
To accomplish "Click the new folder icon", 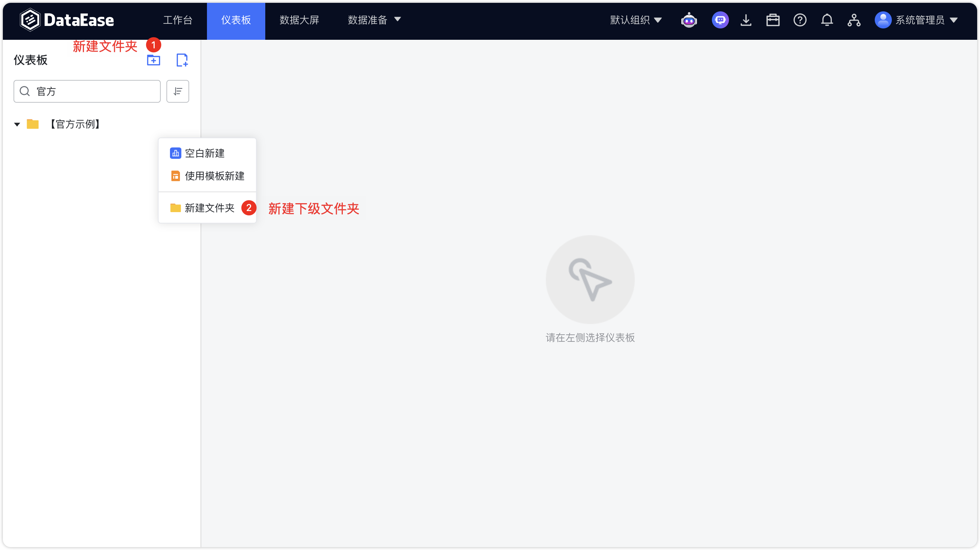I will [x=153, y=60].
